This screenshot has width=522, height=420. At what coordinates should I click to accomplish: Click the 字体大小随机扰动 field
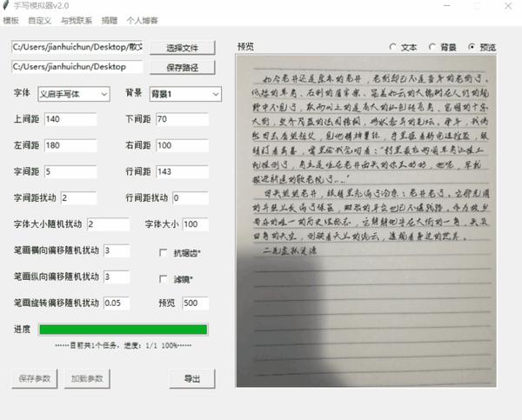point(108,224)
